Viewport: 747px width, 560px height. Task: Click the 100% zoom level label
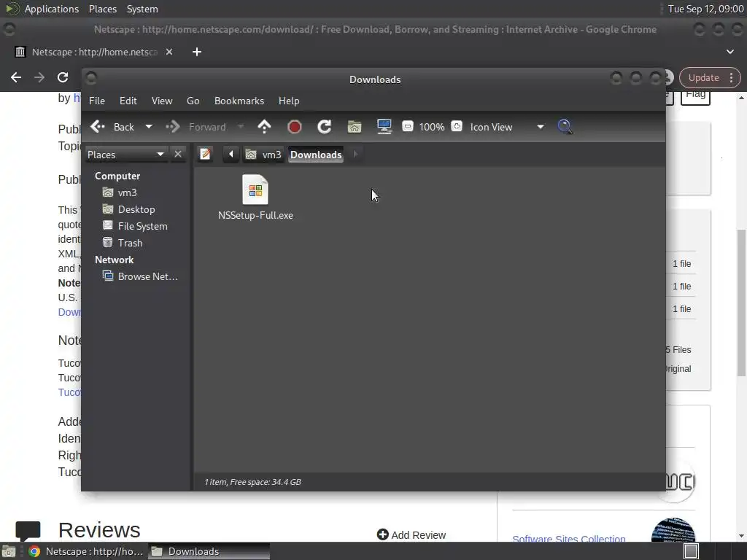[x=432, y=127]
